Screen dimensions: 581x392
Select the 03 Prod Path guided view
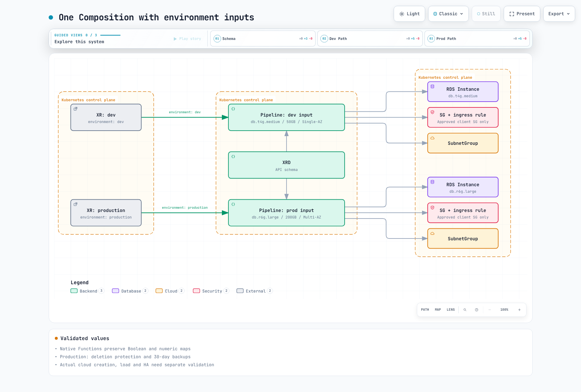(x=477, y=38)
